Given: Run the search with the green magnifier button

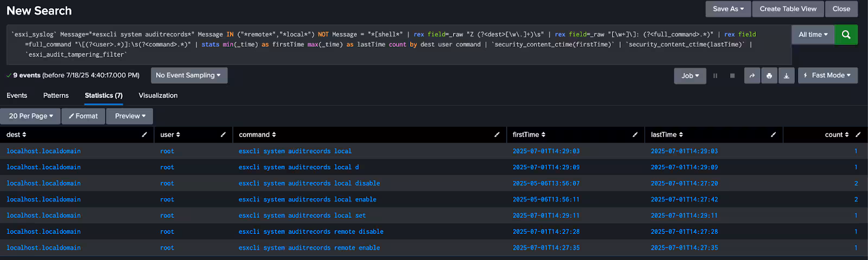Looking at the screenshot, I should [x=846, y=35].
